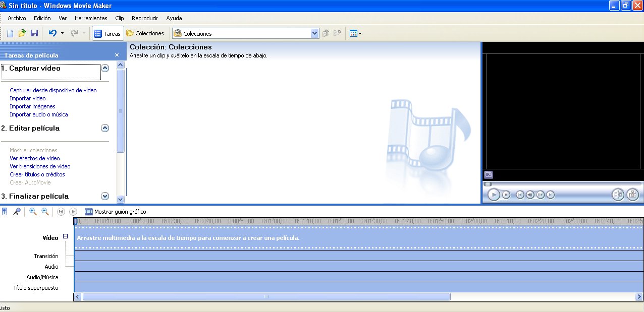Open the Reproducir menu

click(x=145, y=18)
